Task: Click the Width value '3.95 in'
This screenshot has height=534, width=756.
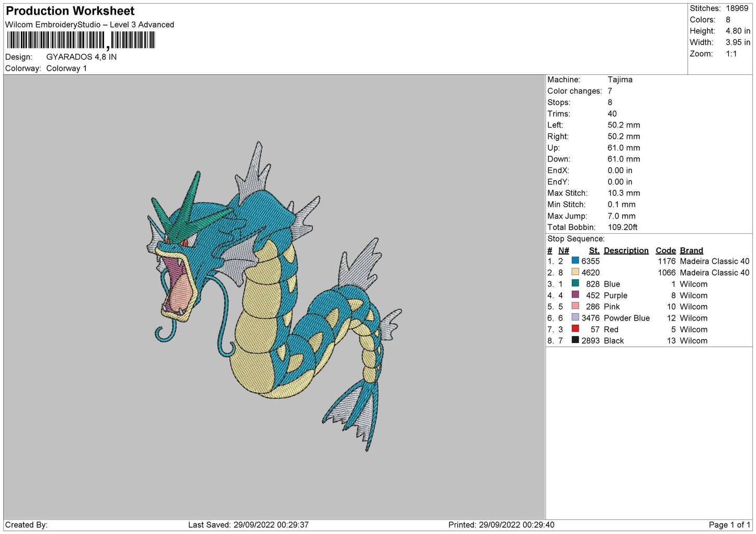Action: (738, 42)
